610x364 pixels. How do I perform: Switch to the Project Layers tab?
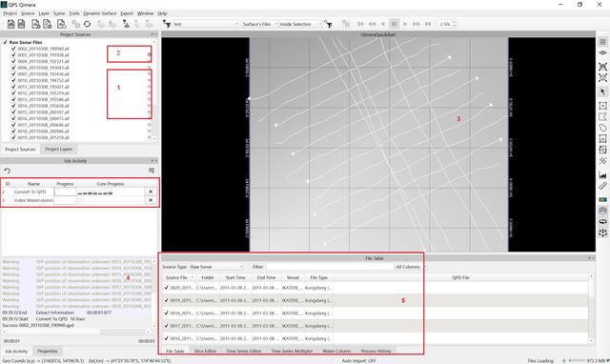58,149
